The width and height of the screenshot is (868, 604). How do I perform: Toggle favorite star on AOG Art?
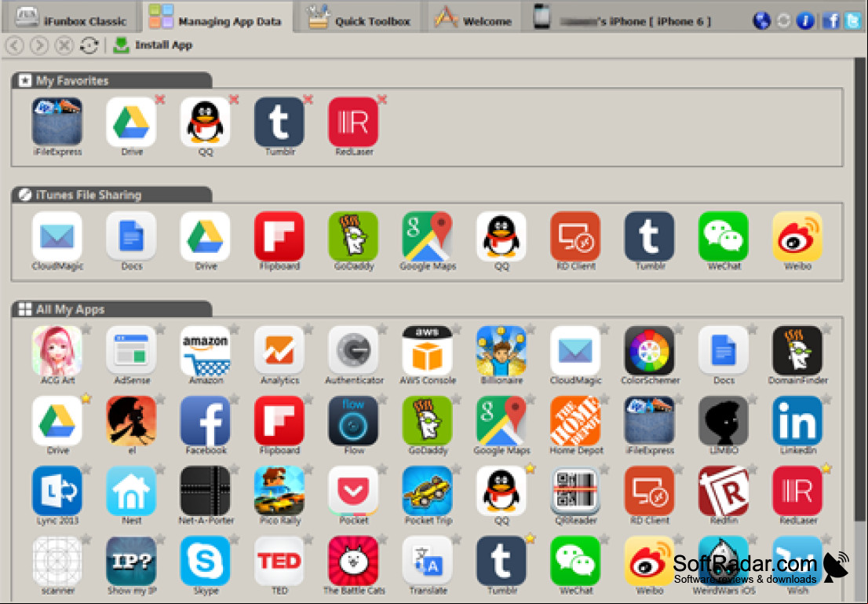point(86,329)
